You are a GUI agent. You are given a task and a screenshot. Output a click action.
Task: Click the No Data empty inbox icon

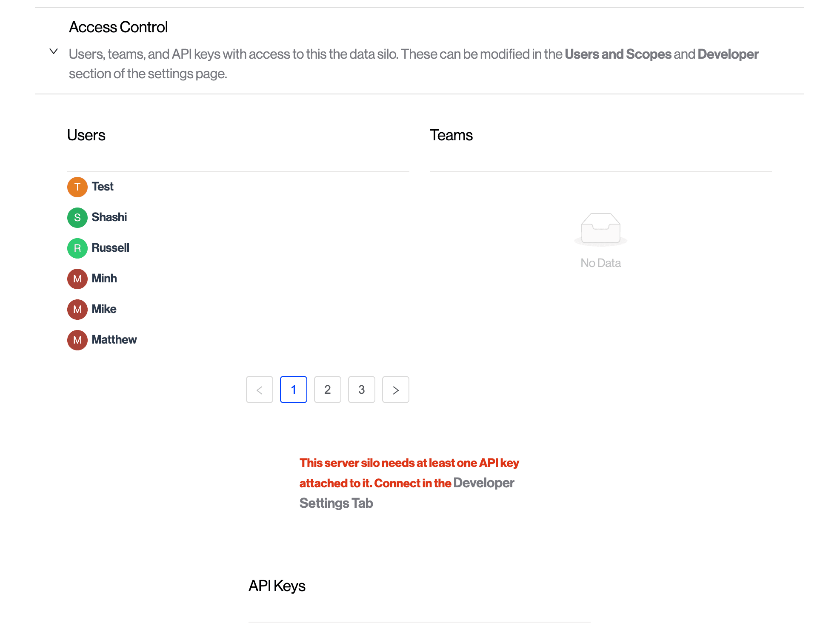point(600,229)
